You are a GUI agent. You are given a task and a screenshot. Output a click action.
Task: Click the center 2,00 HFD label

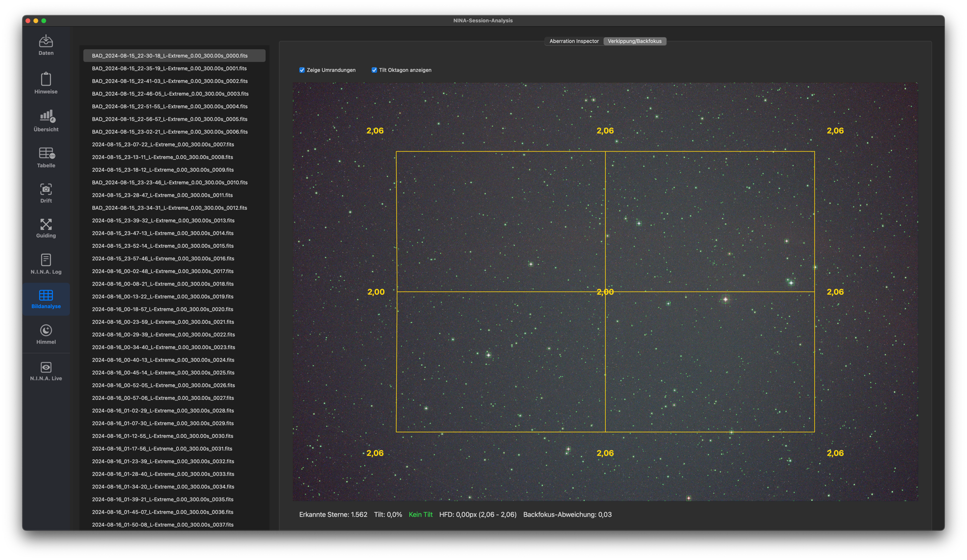(605, 292)
